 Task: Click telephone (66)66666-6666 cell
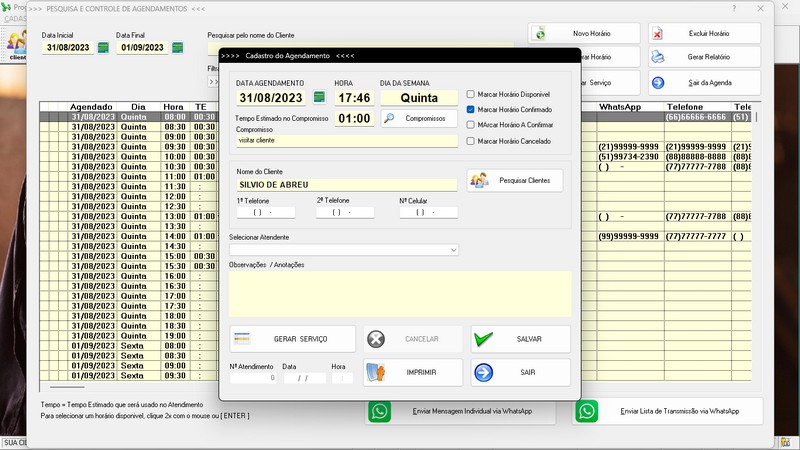pos(695,117)
